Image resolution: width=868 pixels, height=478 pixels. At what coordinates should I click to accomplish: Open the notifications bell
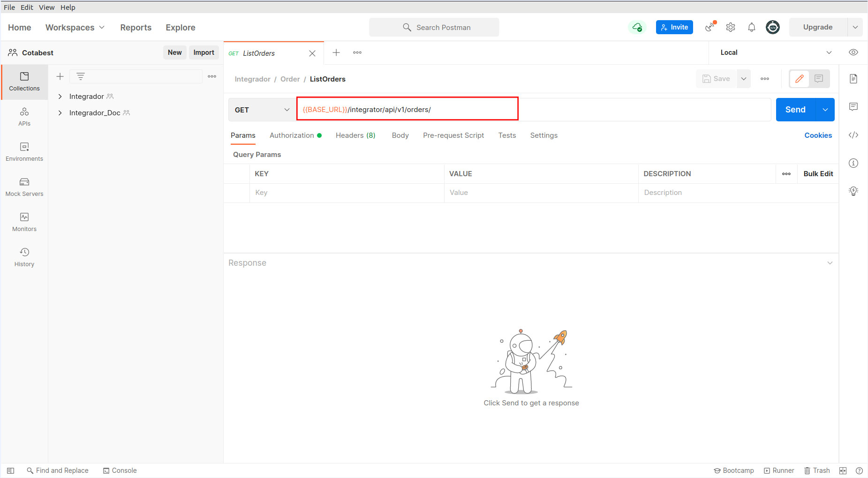(x=752, y=27)
